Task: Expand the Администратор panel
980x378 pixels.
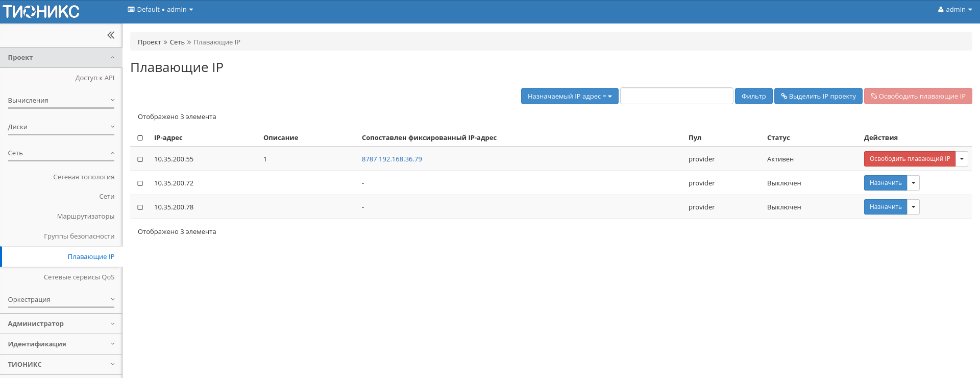Action: point(61,324)
